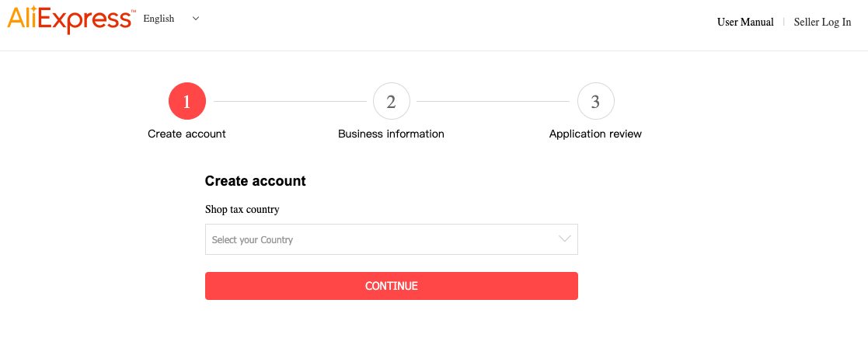Open the Select your Country dropdown
Image resolution: width=868 pixels, height=338 pixels.
point(381,239)
